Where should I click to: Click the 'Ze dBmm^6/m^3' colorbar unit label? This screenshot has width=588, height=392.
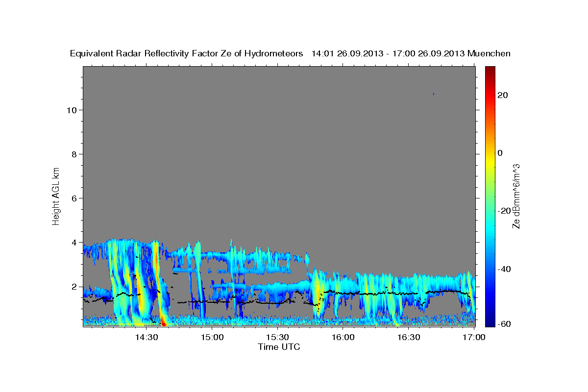516,196
